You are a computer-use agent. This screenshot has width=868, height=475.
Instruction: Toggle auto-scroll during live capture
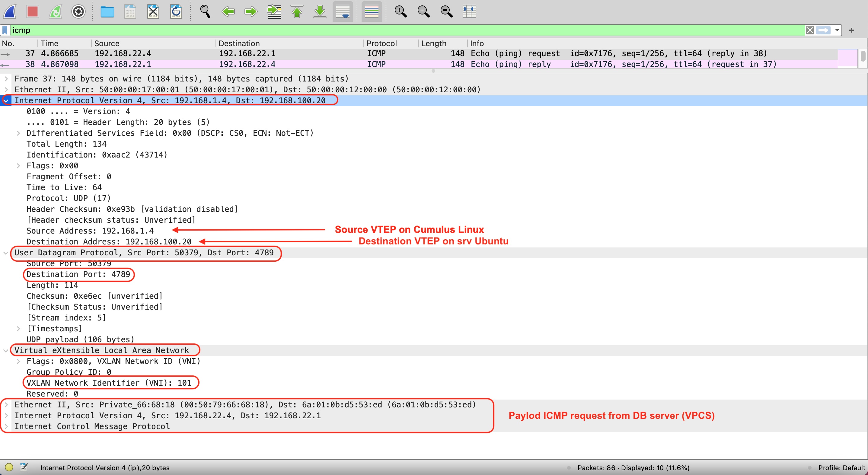(x=343, y=12)
